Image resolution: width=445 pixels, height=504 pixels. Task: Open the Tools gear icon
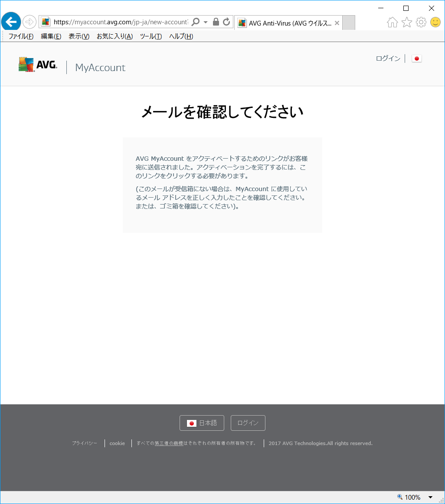click(x=421, y=22)
